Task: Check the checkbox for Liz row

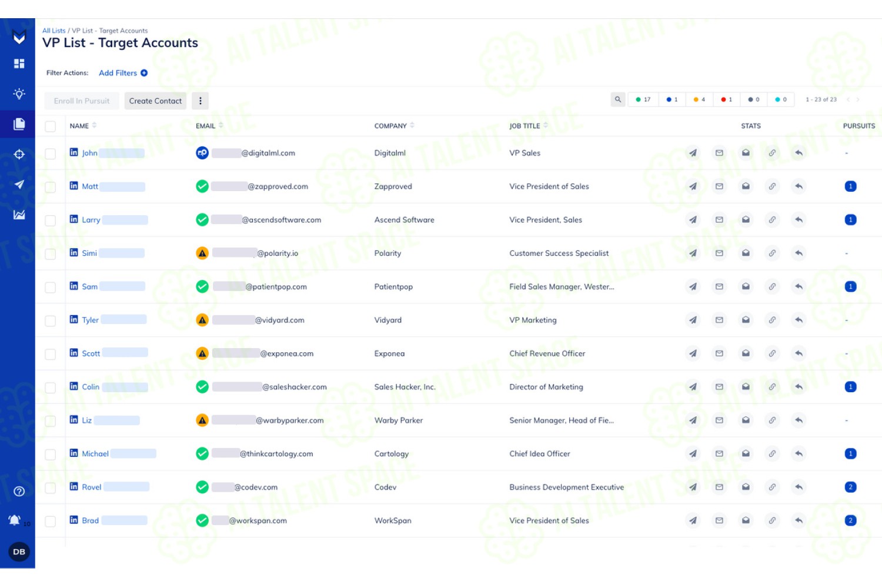Action: click(x=51, y=421)
